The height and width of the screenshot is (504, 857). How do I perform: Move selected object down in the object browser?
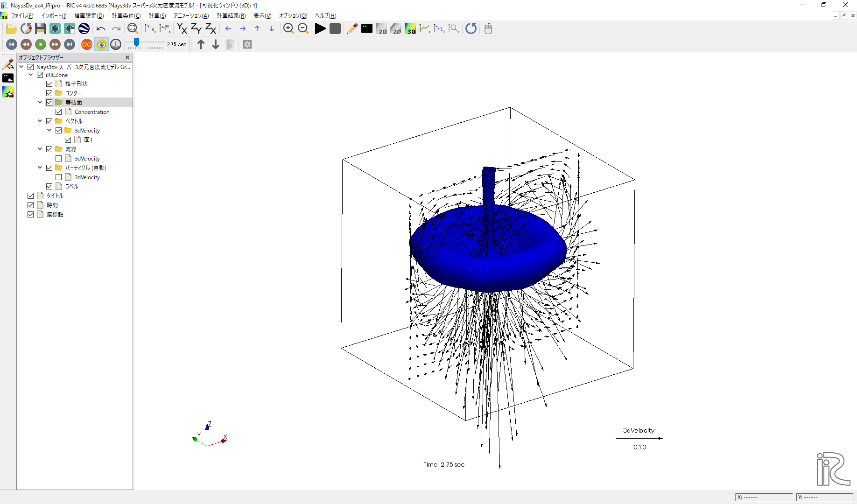coord(216,44)
